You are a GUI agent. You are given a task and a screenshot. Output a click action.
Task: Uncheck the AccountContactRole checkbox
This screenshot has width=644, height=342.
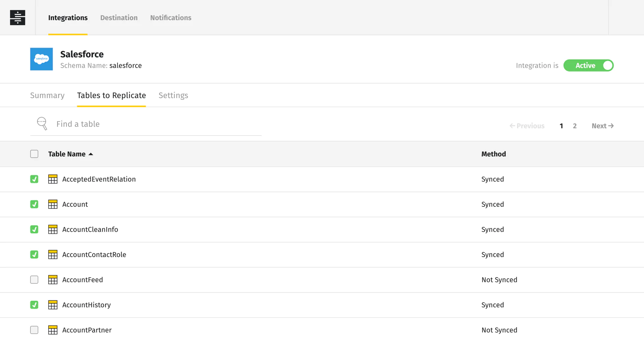[x=34, y=255]
